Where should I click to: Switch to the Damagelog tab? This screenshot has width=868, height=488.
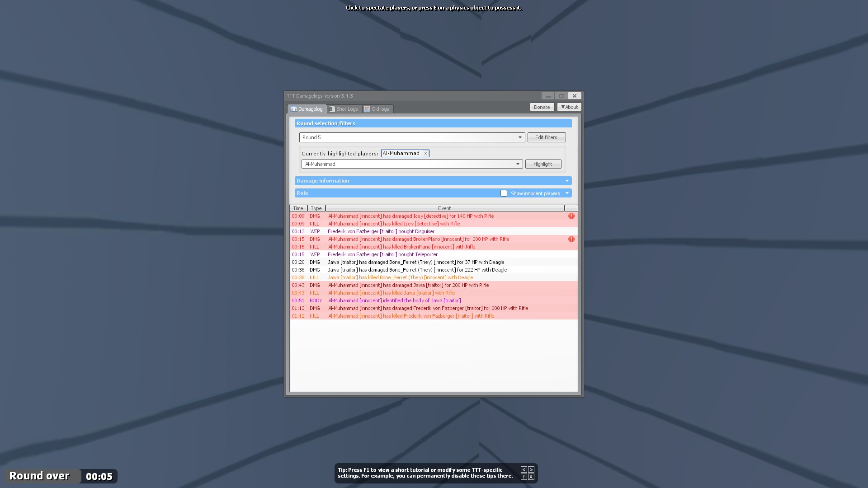307,109
